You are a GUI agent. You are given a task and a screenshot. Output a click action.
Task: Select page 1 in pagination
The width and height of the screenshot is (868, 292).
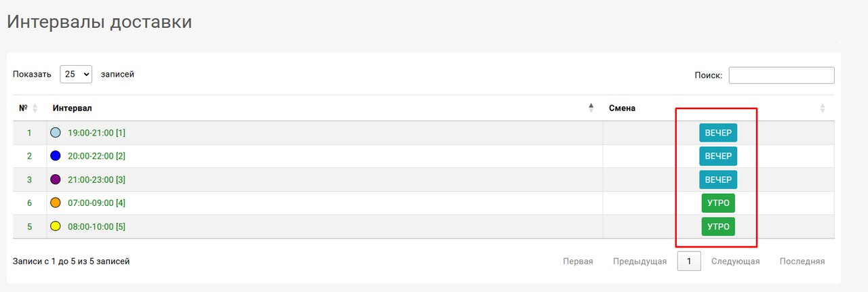point(689,262)
